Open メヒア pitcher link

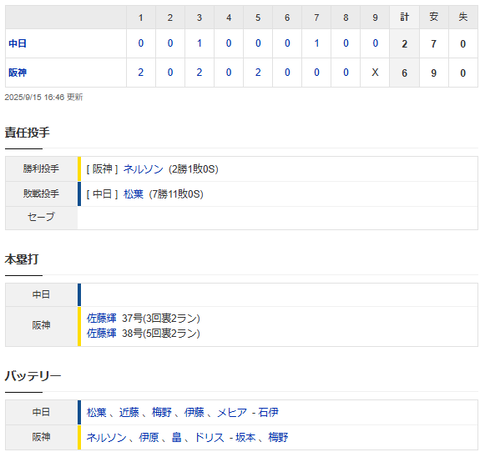(x=232, y=412)
